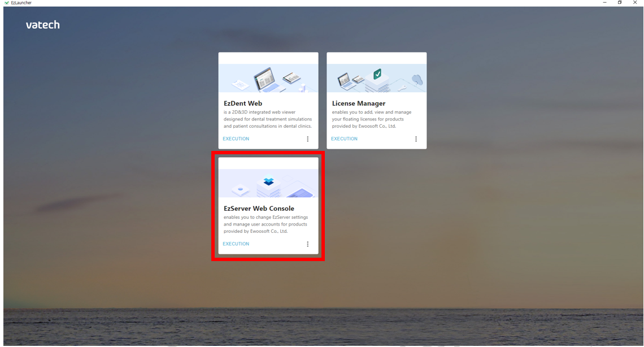The height and width of the screenshot is (347, 644).
Task: Click the License Manager title text
Action: 359,103
